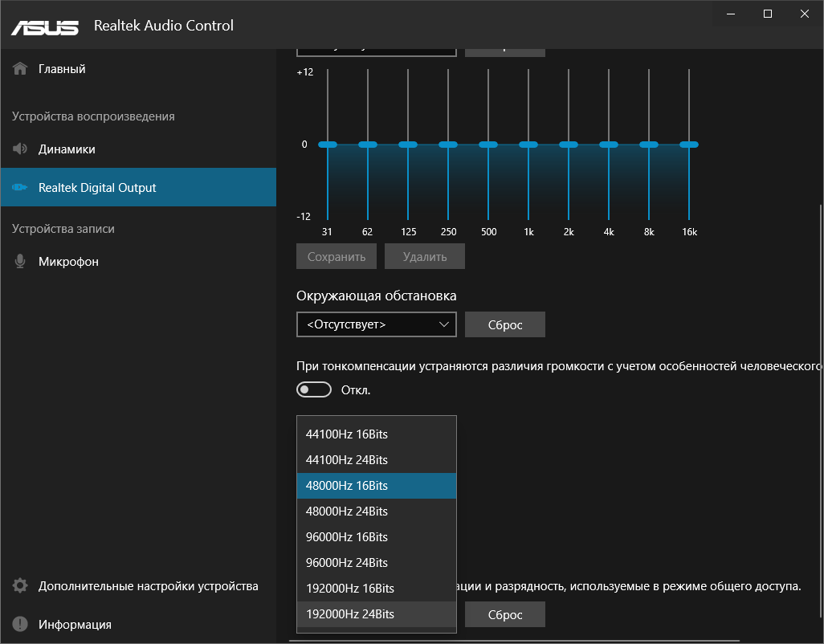Click the Сброс button next to environment dropdown
Viewport: 824px width, 644px height.
(505, 324)
